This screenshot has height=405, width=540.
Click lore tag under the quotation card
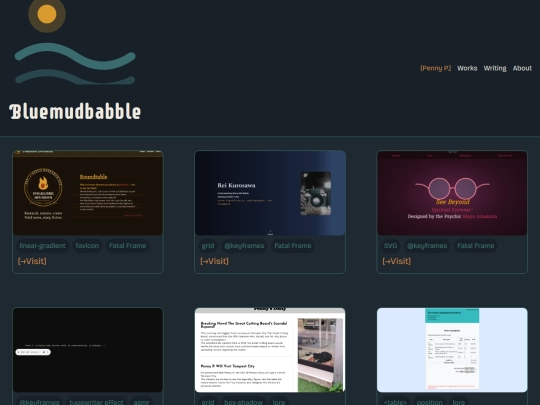click(458, 402)
